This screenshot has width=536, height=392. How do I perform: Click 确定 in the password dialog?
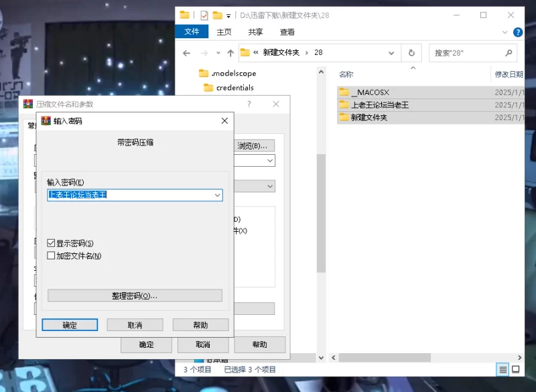pyautogui.click(x=70, y=325)
